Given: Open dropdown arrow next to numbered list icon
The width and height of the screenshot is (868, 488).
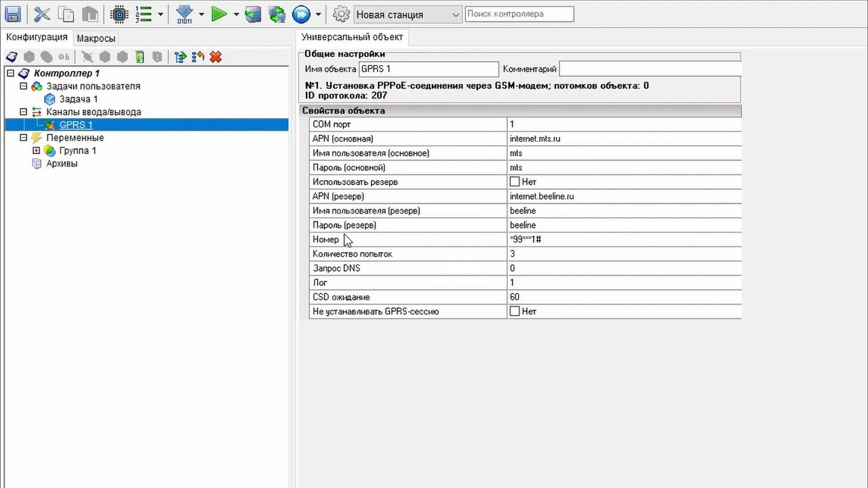Looking at the screenshot, I should click(x=161, y=14).
